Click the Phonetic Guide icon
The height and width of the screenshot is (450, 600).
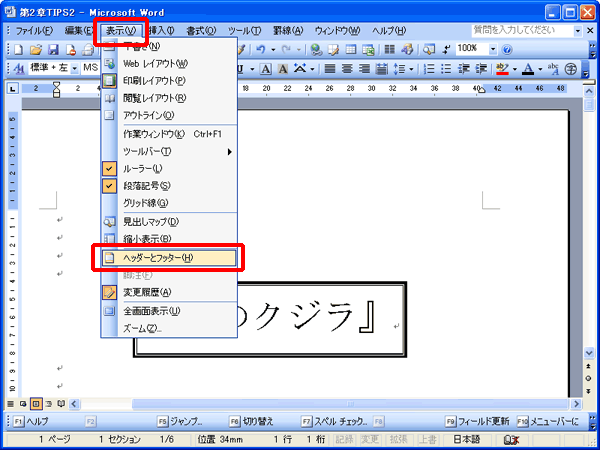point(553,69)
